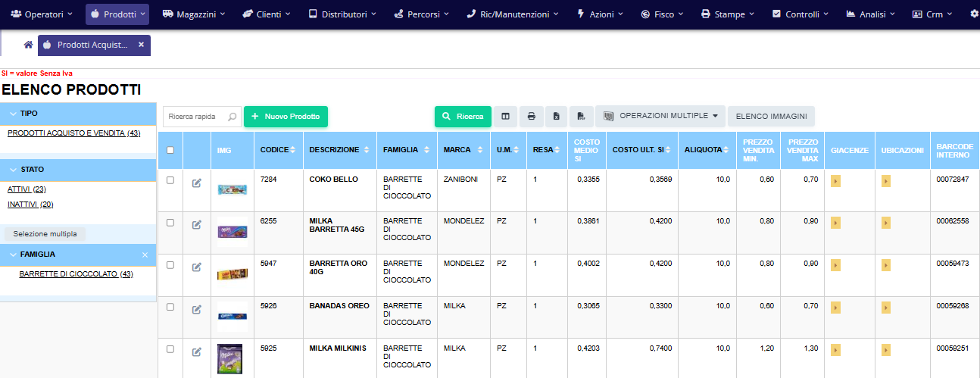Click the green Ricerca button

click(463, 117)
